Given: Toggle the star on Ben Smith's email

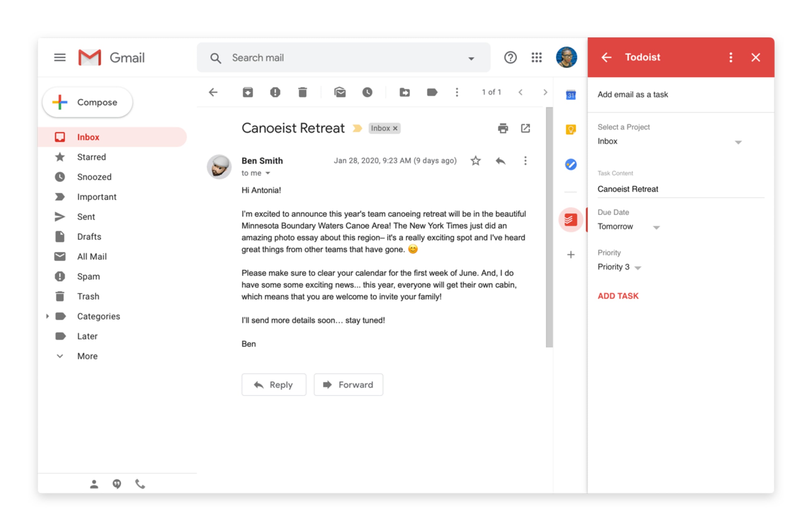Looking at the screenshot, I should tap(475, 161).
